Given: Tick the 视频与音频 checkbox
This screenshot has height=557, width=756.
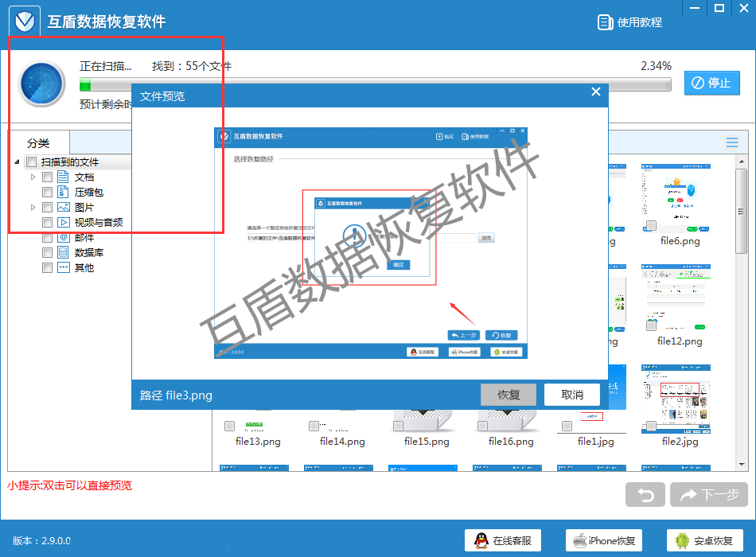Looking at the screenshot, I should click(x=47, y=222).
